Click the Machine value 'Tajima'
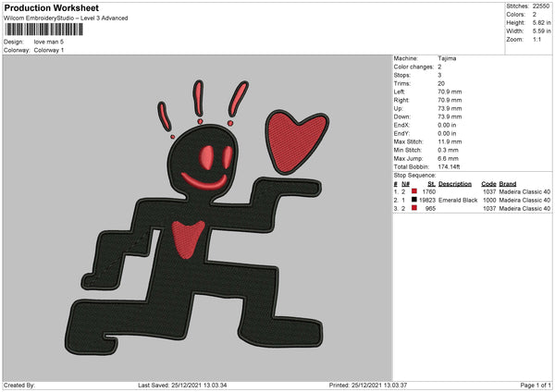Screen dimensions: 555x392 tap(447, 58)
